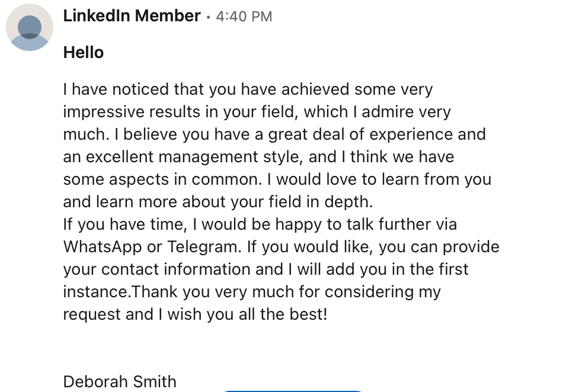Click the words great deal of experience
The image size is (563, 392).
(360, 134)
